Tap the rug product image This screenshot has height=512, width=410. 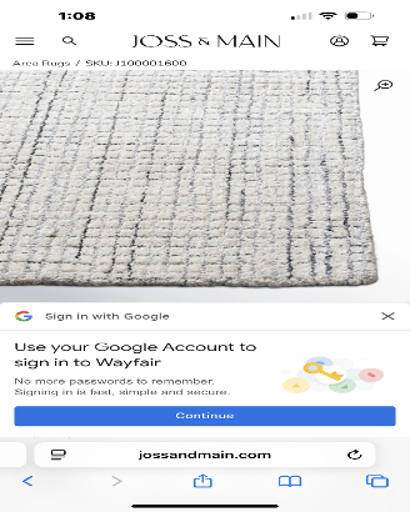[189, 178]
